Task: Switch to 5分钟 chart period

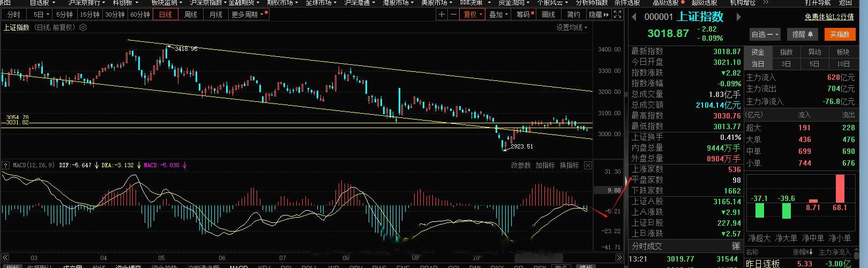Action: point(64,14)
